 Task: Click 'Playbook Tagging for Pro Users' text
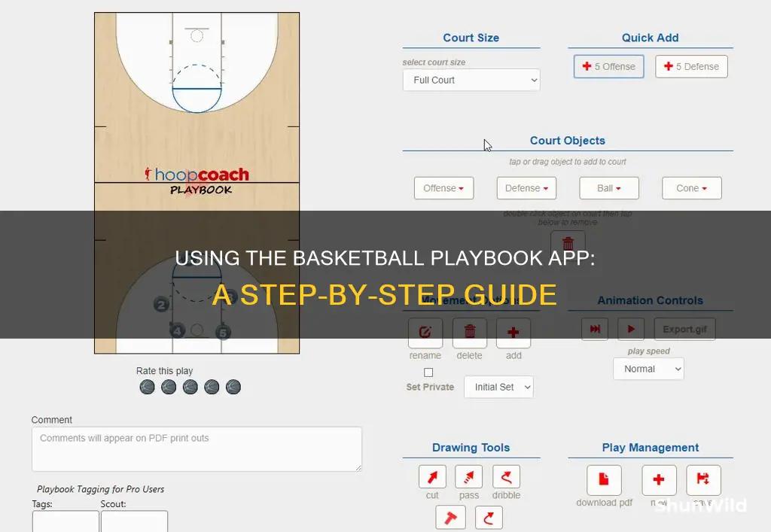100,489
